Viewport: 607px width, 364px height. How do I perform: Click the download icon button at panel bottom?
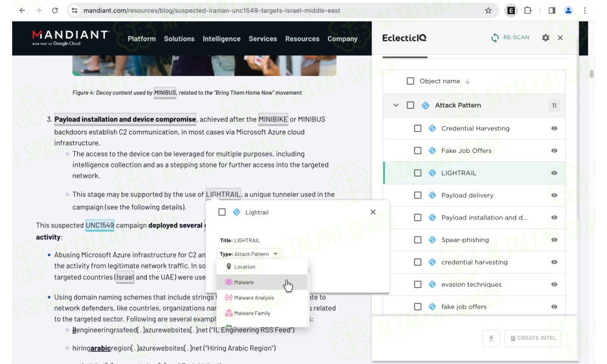[x=491, y=339]
